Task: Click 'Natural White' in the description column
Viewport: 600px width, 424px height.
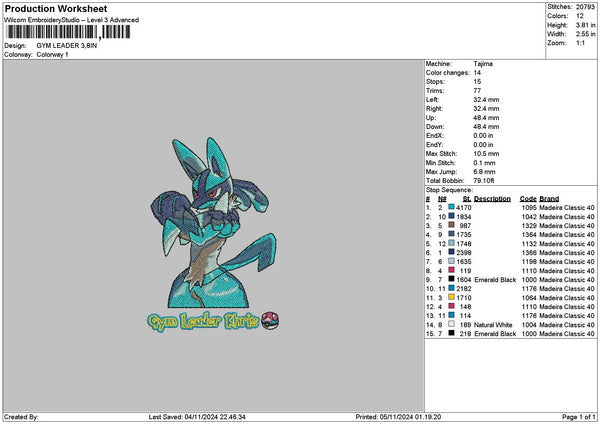Action: (x=493, y=325)
